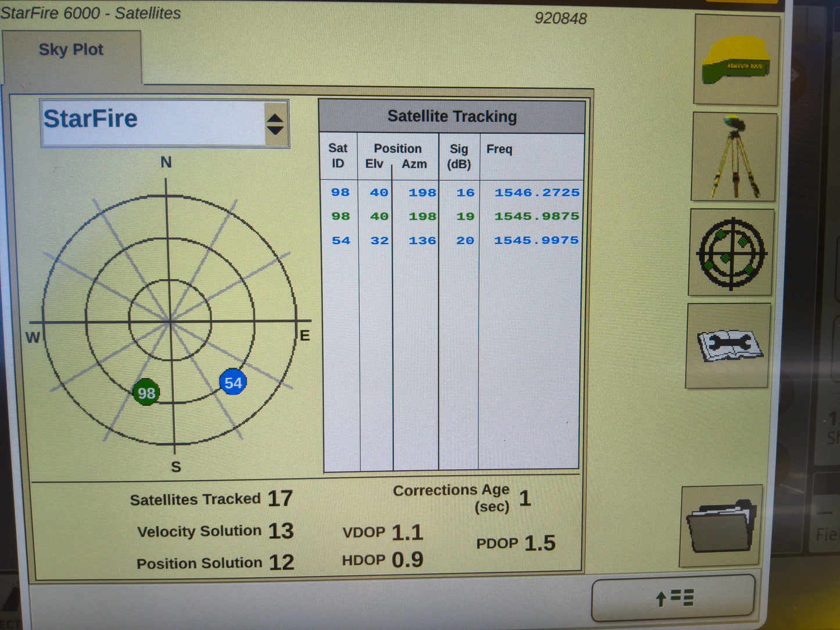
Task: Select blue satellite 54 on sky plot
Action: tap(233, 382)
